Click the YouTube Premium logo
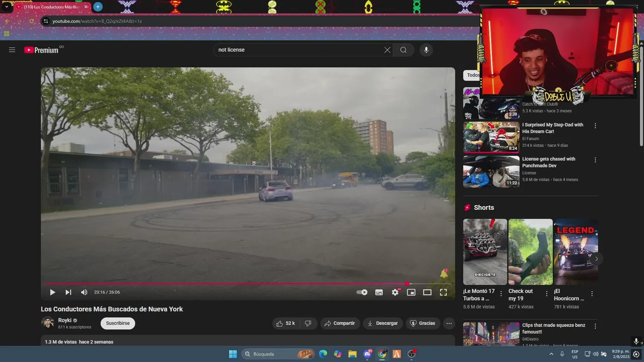This screenshot has height=362, width=644. point(41,50)
